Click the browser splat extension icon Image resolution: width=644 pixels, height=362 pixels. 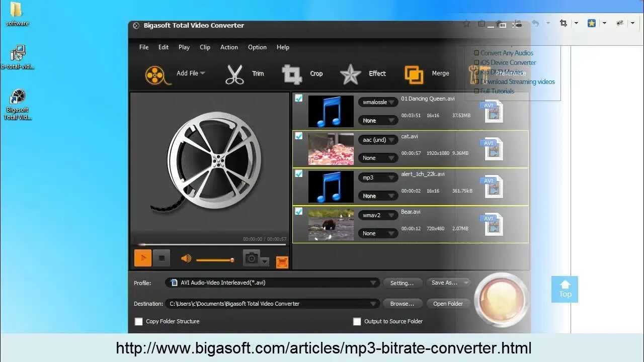[x=620, y=23]
